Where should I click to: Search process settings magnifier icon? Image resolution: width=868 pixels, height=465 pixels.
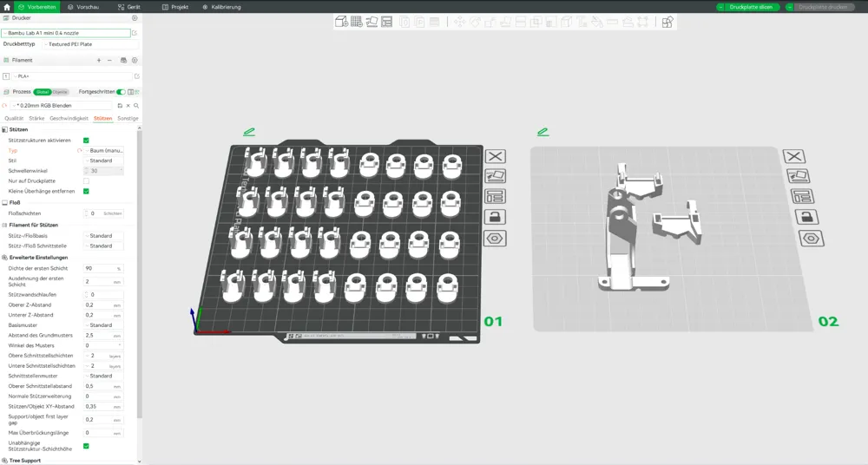tap(136, 106)
